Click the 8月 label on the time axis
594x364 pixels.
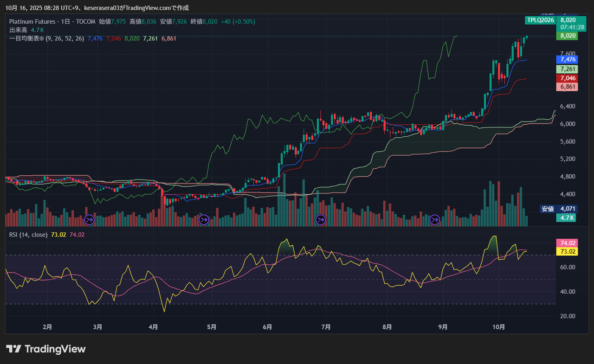387,327
